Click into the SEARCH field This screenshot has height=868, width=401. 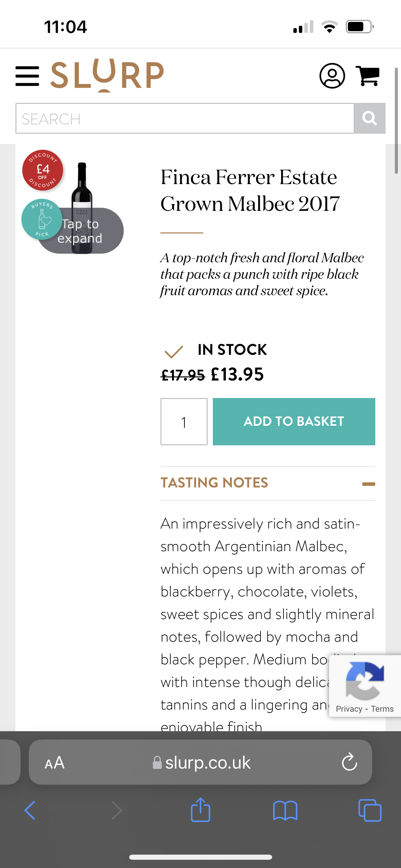coord(184,119)
